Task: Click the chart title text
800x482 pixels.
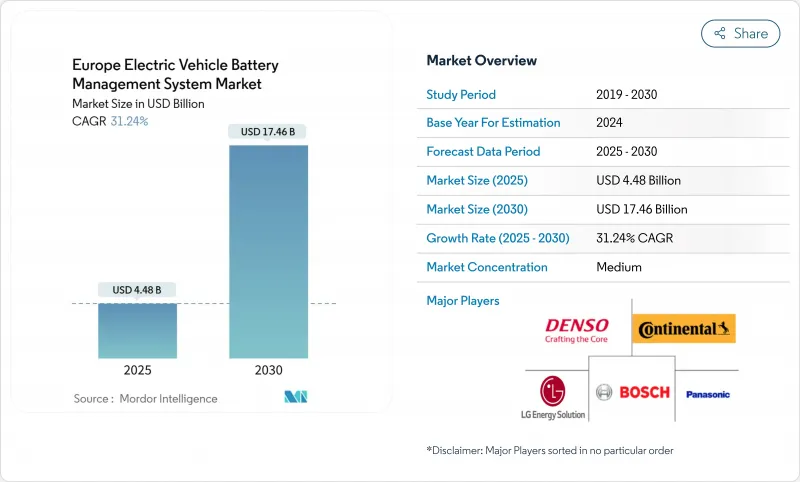Action: click(175, 75)
